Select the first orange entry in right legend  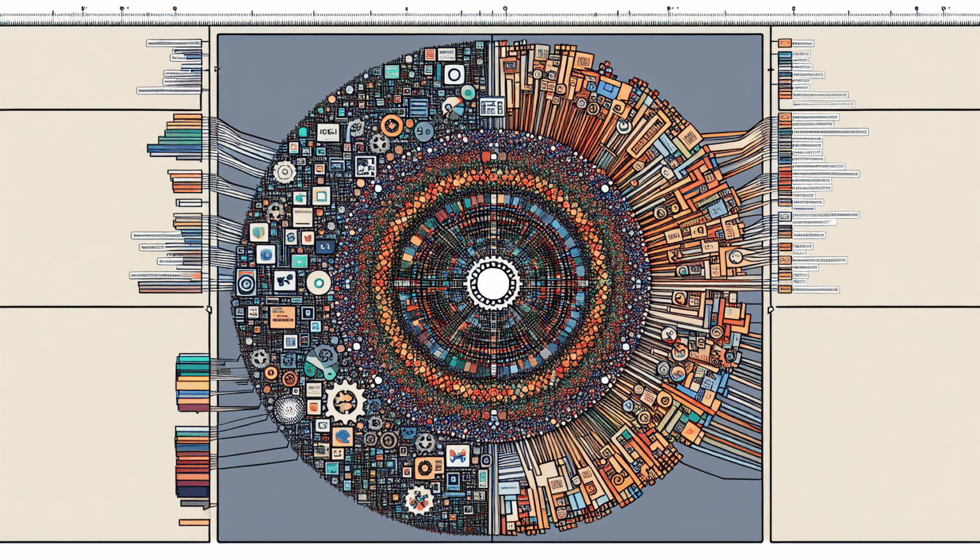[x=785, y=43]
